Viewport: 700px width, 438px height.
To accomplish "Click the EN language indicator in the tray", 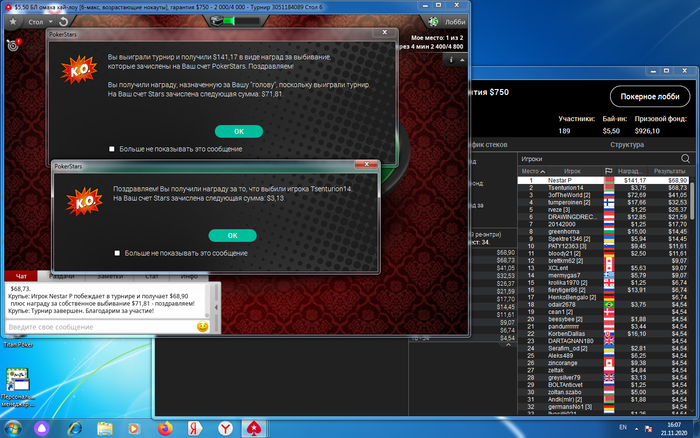I will (x=623, y=428).
